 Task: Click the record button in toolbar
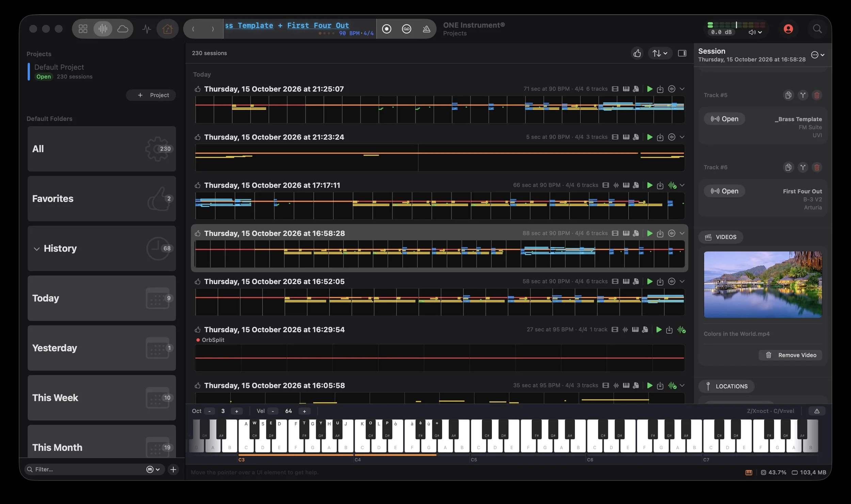point(387,29)
